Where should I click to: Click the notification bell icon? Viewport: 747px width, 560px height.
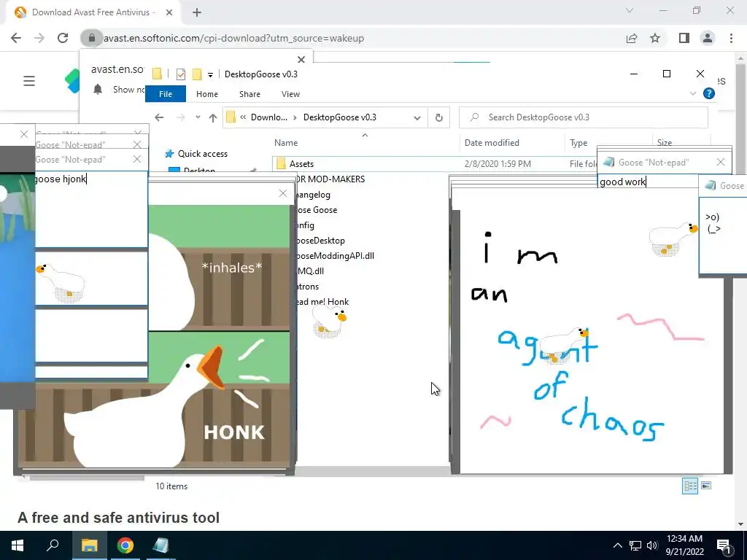point(98,89)
